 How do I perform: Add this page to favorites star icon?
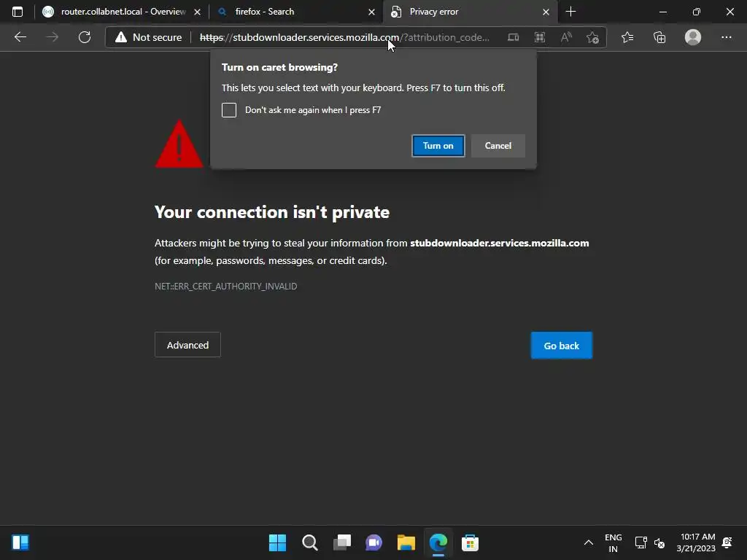[x=592, y=37]
